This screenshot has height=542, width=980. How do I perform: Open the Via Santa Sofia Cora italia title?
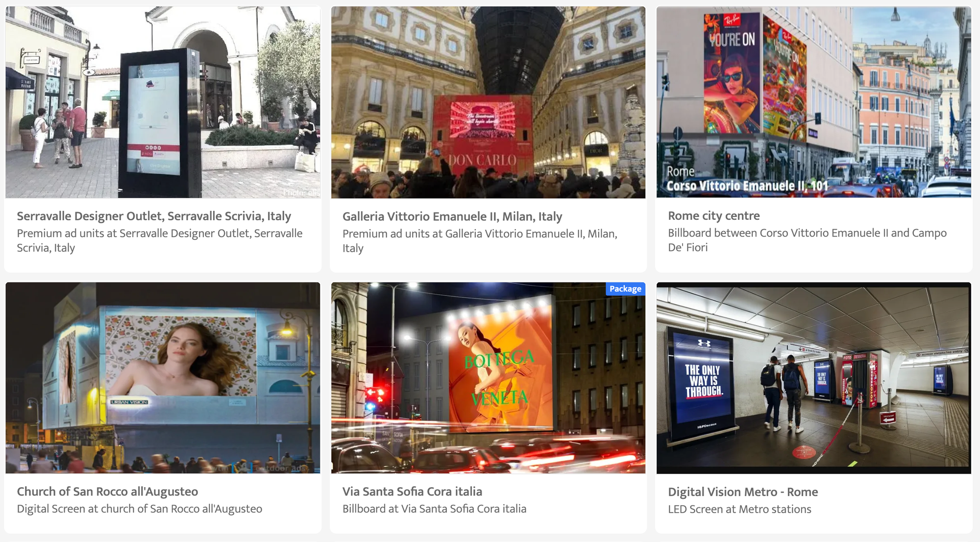tap(412, 492)
